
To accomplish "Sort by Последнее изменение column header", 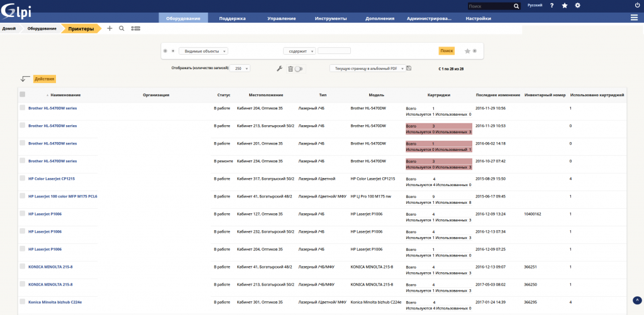I will (498, 95).
